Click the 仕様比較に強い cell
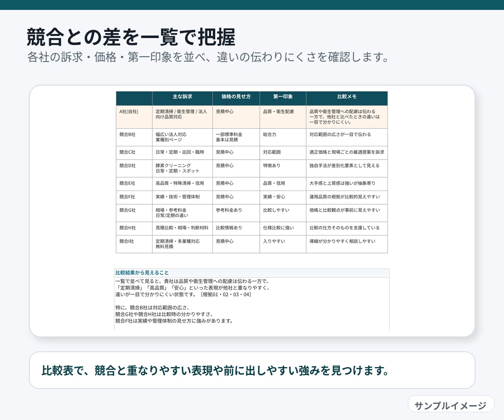The image size is (504, 420). [283, 229]
